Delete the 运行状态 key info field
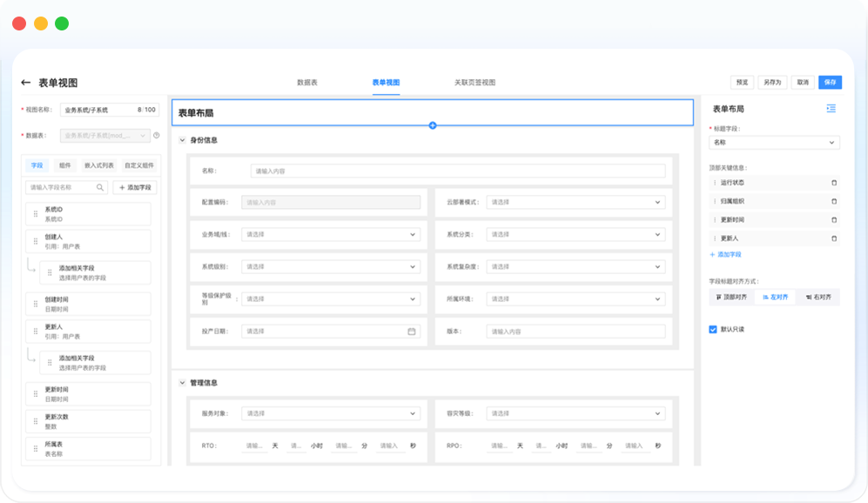This screenshot has width=868, height=503. coord(834,183)
